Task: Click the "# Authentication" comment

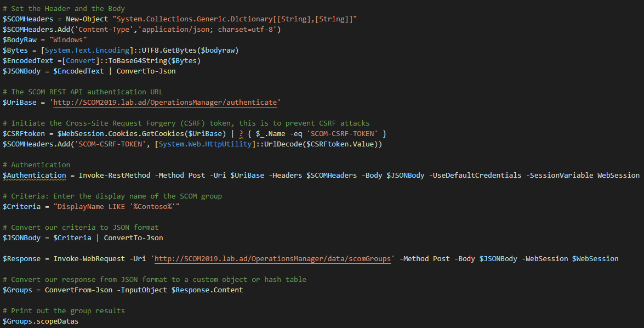Action: [36, 165]
